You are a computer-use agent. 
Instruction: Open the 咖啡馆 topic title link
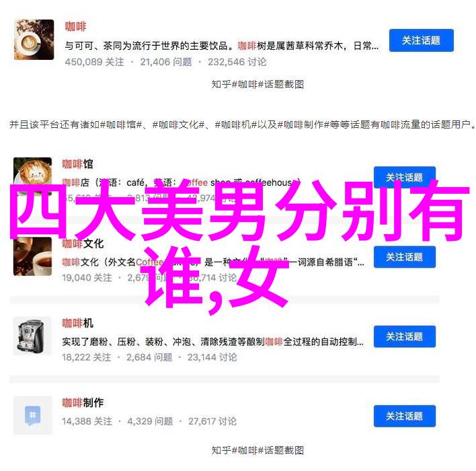click(78, 164)
